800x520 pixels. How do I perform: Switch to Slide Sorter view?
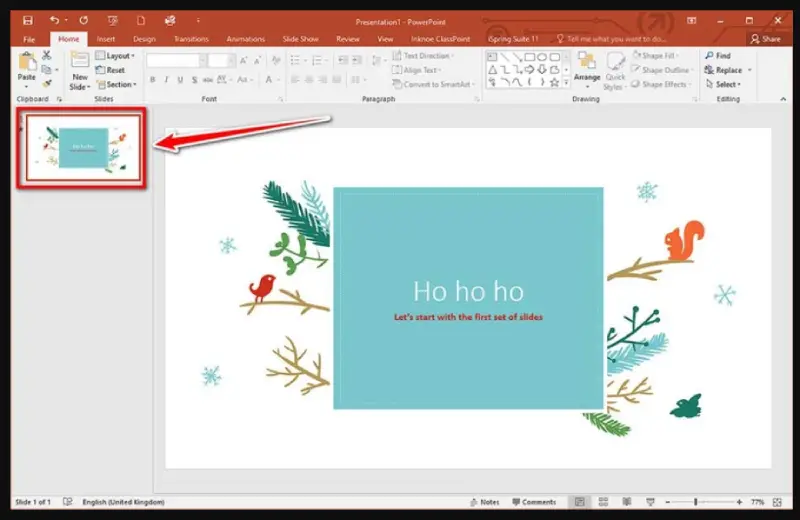tap(603, 502)
